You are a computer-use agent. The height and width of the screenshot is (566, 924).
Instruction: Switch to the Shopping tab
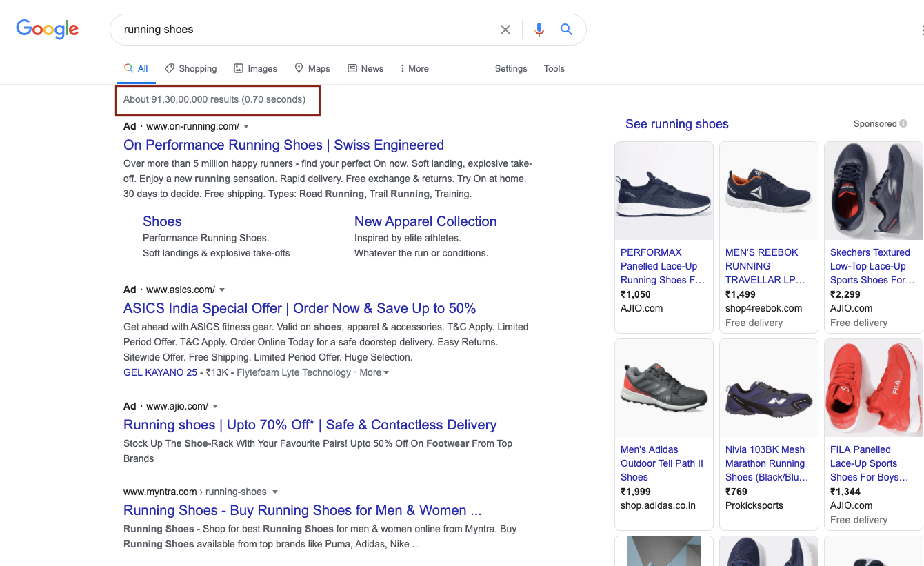(x=191, y=68)
